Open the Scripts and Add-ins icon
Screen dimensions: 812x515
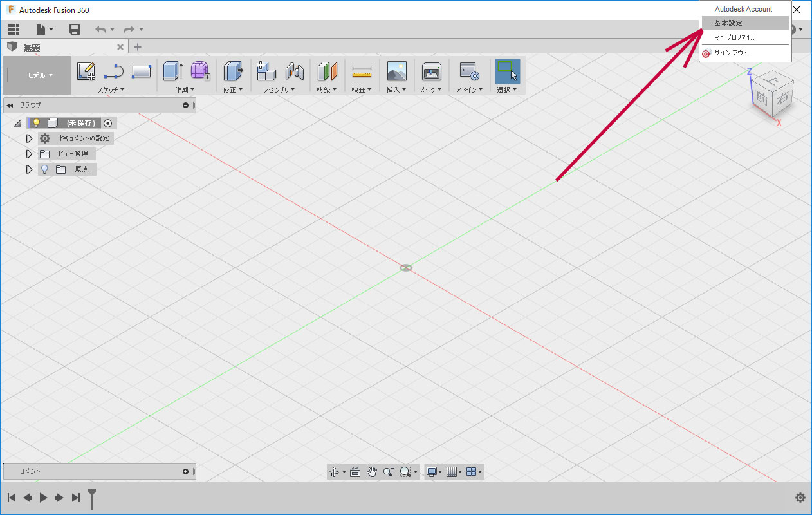(x=468, y=71)
